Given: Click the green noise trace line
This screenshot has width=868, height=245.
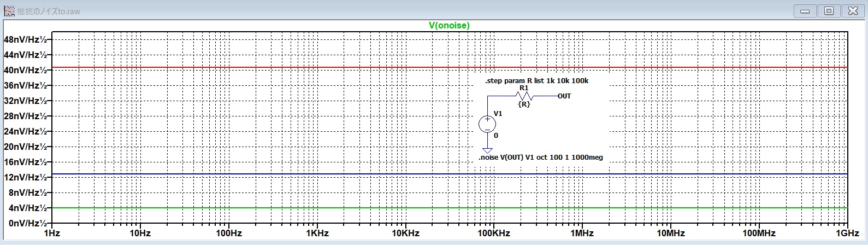Looking at the screenshot, I should pos(273,208).
